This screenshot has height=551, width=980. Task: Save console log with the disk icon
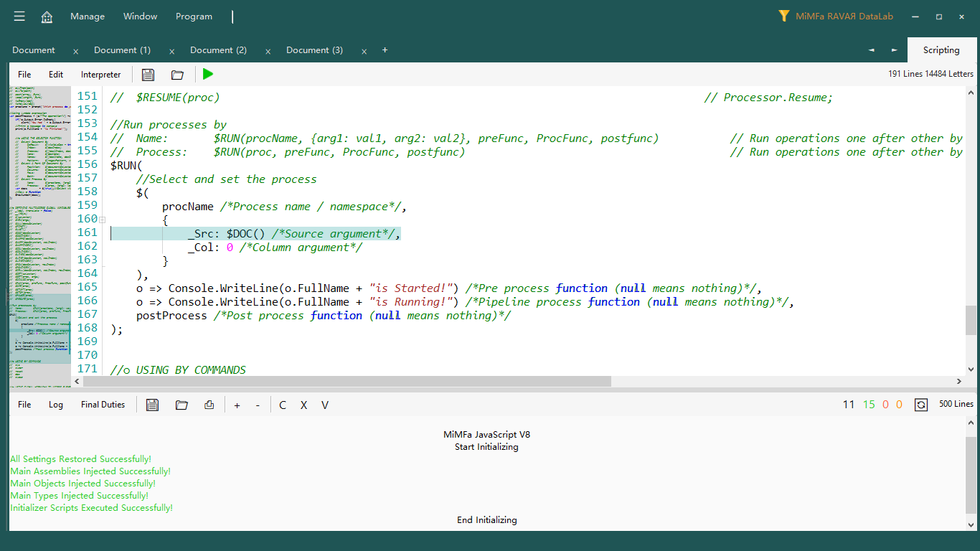click(x=152, y=405)
